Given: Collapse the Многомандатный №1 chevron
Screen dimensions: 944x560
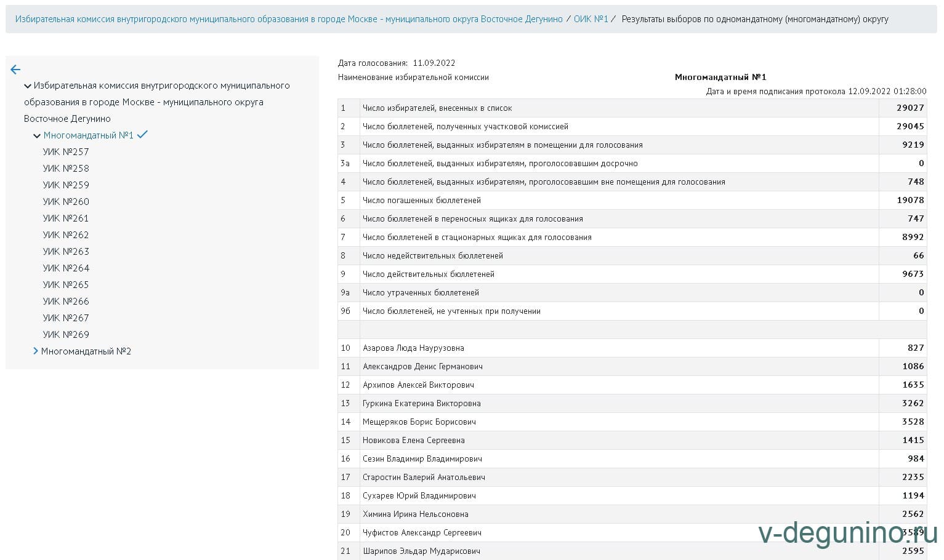Looking at the screenshot, I should click(x=37, y=136).
